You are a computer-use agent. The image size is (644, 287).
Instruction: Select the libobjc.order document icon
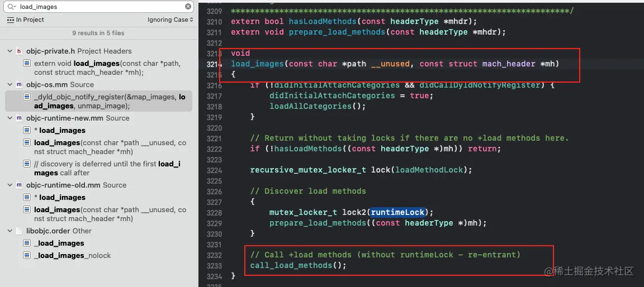(x=19, y=231)
